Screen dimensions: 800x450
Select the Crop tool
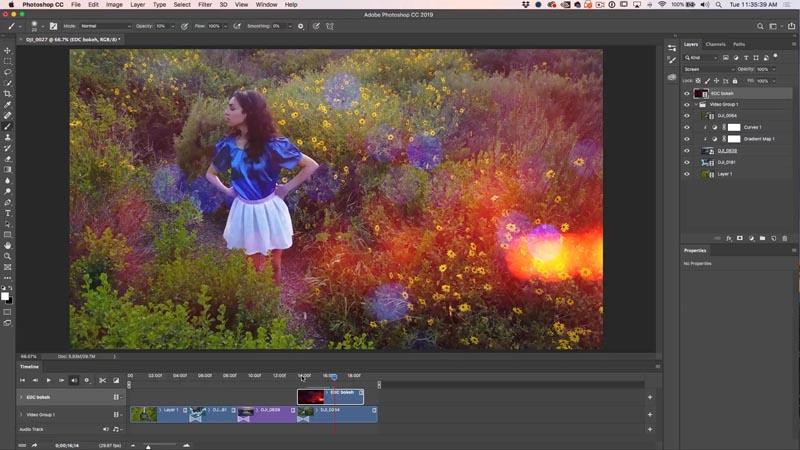point(8,94)
